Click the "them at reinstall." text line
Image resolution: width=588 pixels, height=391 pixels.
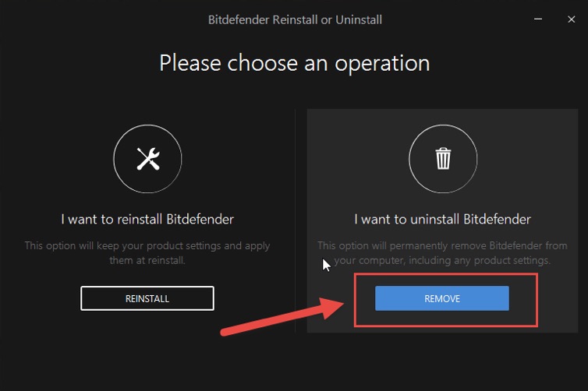[147, 259]
